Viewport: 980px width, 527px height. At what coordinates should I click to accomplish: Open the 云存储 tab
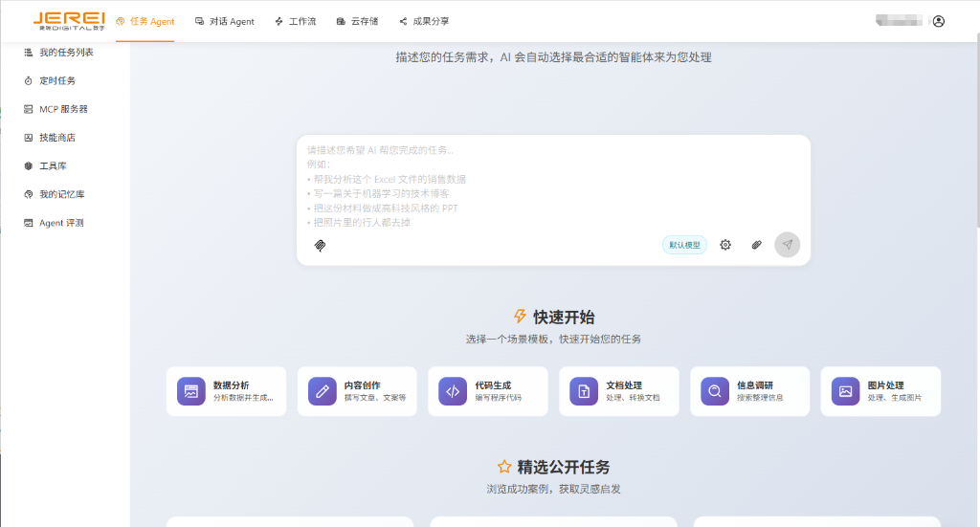[x=357, y=21]
